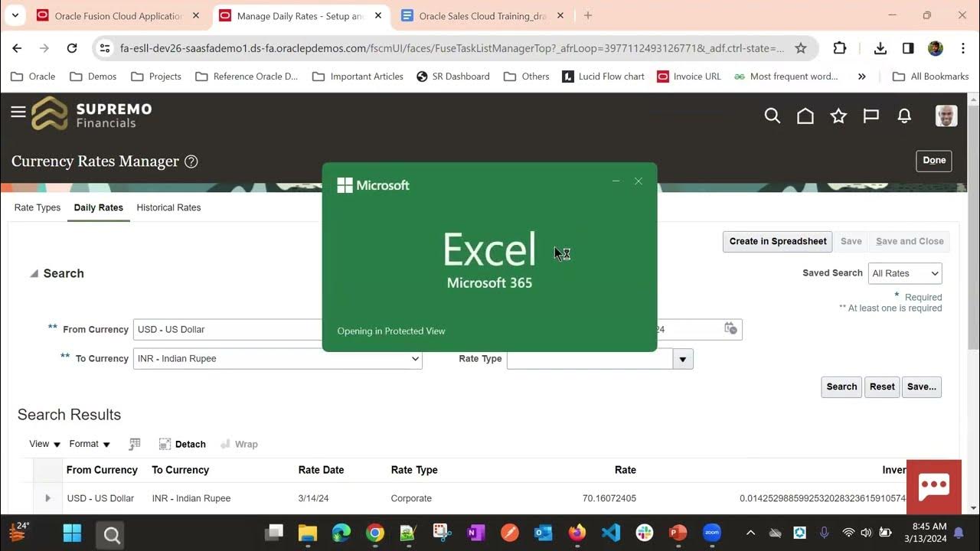Click the Search button
The width and height of the screenshot is (980, 551).
[841, 386]
